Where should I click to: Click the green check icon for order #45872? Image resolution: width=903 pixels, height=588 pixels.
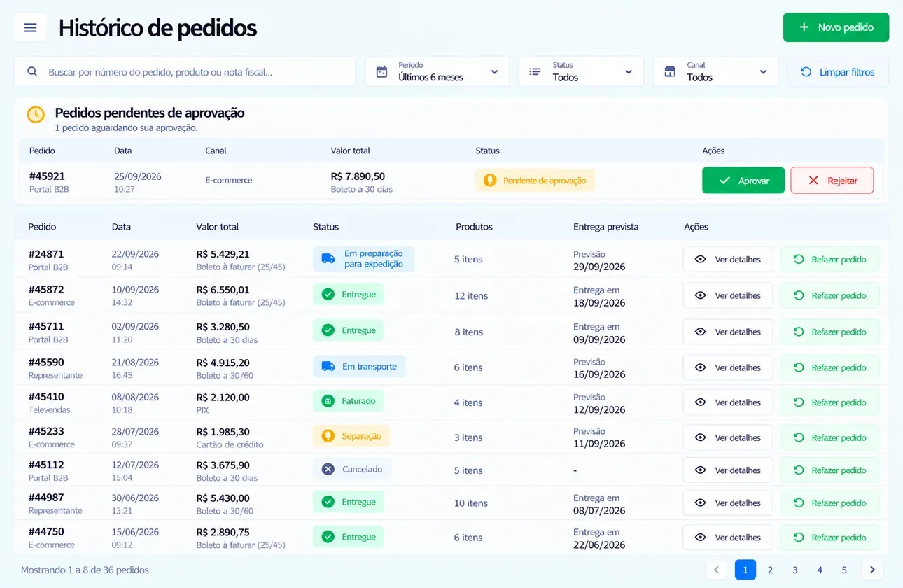[x=328, y=295]
